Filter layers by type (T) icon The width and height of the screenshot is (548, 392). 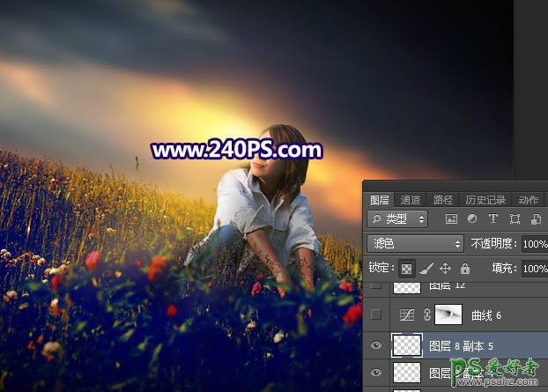(x=492, y=218)
